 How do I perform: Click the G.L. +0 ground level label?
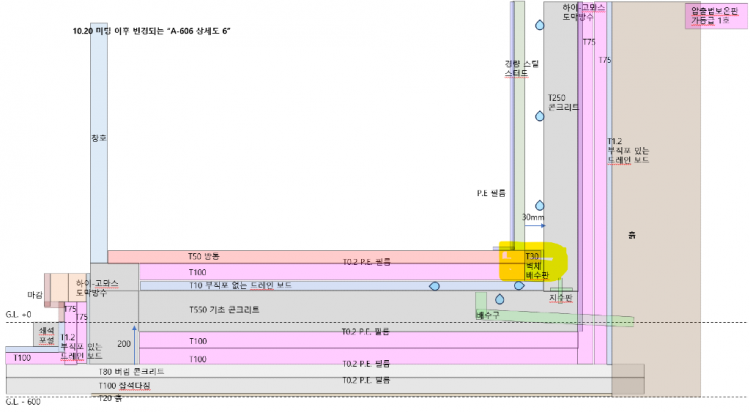coord(19,314)
